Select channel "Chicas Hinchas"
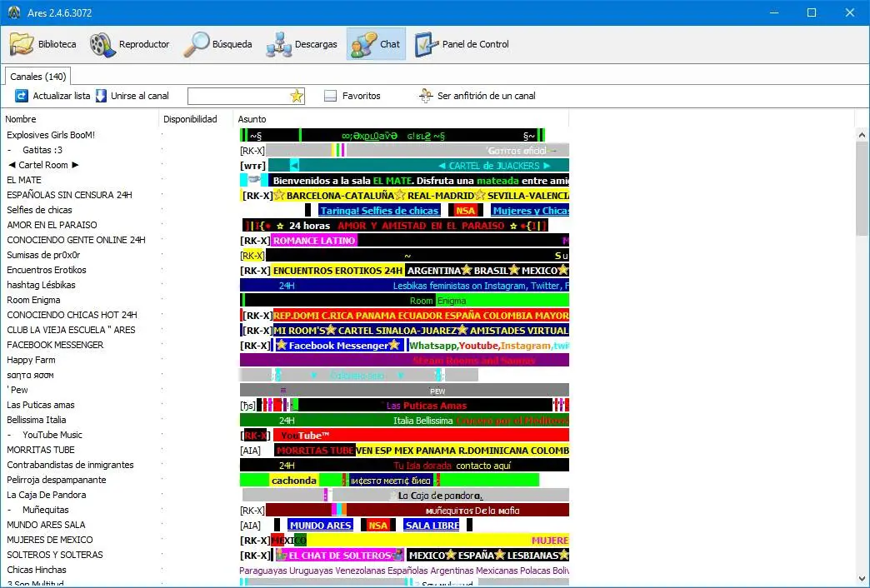Image resolution: width=870 pixels, height=588 pixels. [36, 569]
